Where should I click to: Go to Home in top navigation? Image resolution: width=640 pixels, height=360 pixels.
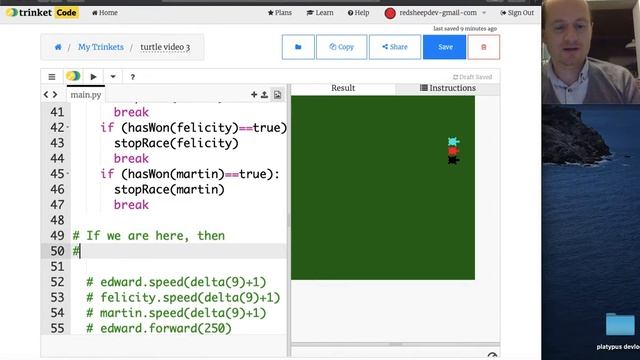pos(105,13)
